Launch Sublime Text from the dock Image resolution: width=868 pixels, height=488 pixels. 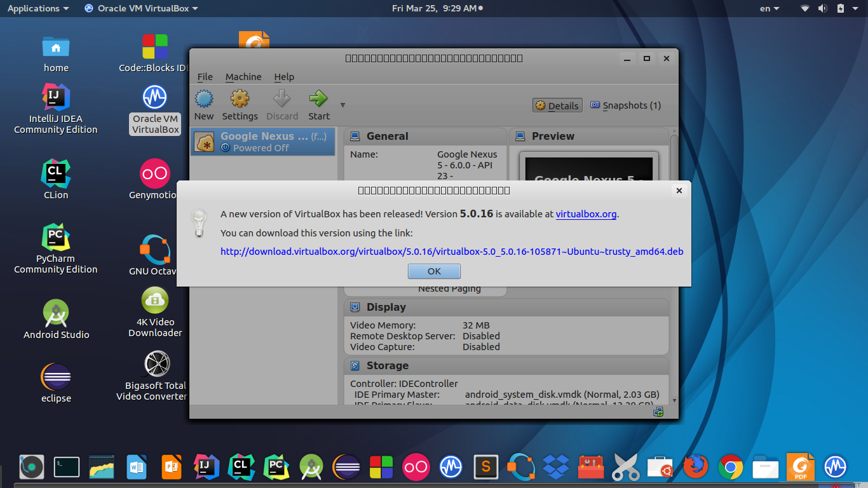pyautogui.click(x=486, y=467)
